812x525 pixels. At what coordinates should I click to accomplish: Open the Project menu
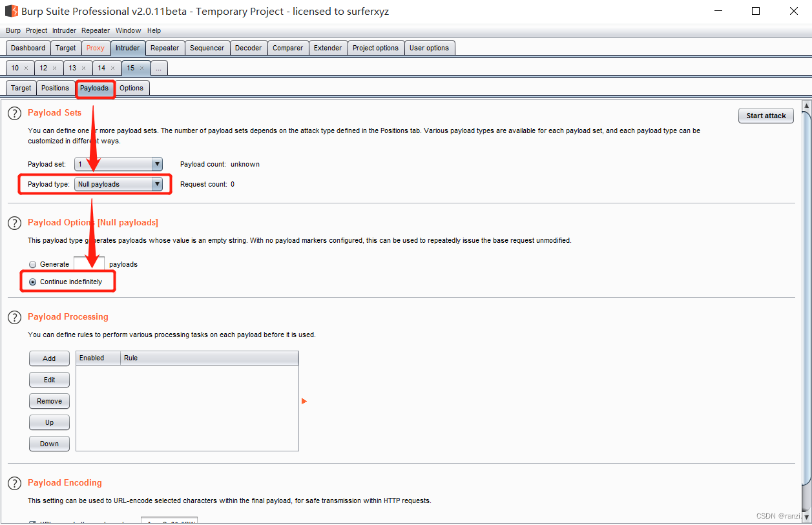(36, 30)
